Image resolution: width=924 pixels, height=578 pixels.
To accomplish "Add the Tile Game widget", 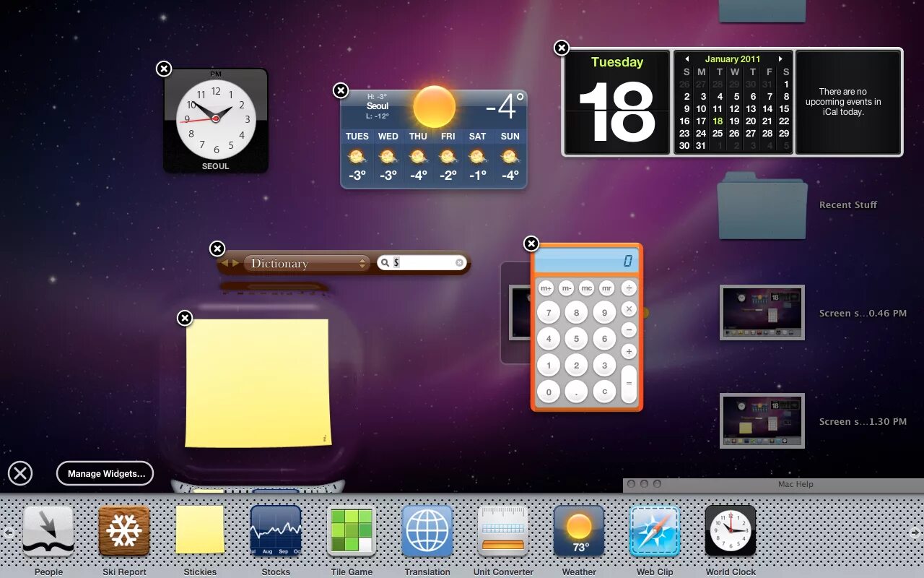I will 352,531.
